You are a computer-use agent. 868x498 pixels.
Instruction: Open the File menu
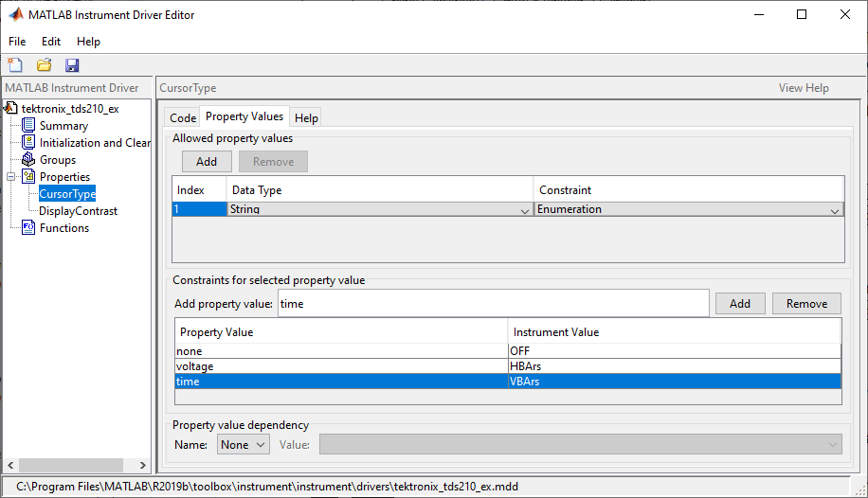point(17,42)
